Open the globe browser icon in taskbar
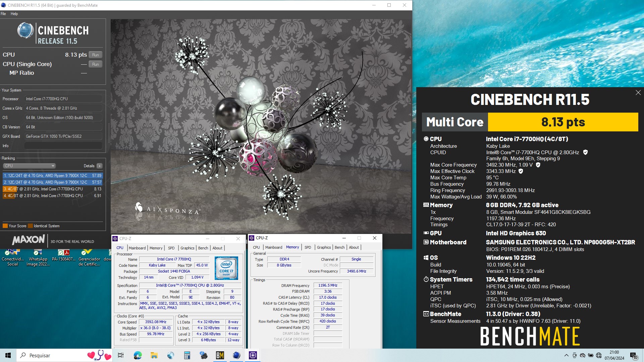The width and height of the screenshot is (644, 362). (170, 355)
